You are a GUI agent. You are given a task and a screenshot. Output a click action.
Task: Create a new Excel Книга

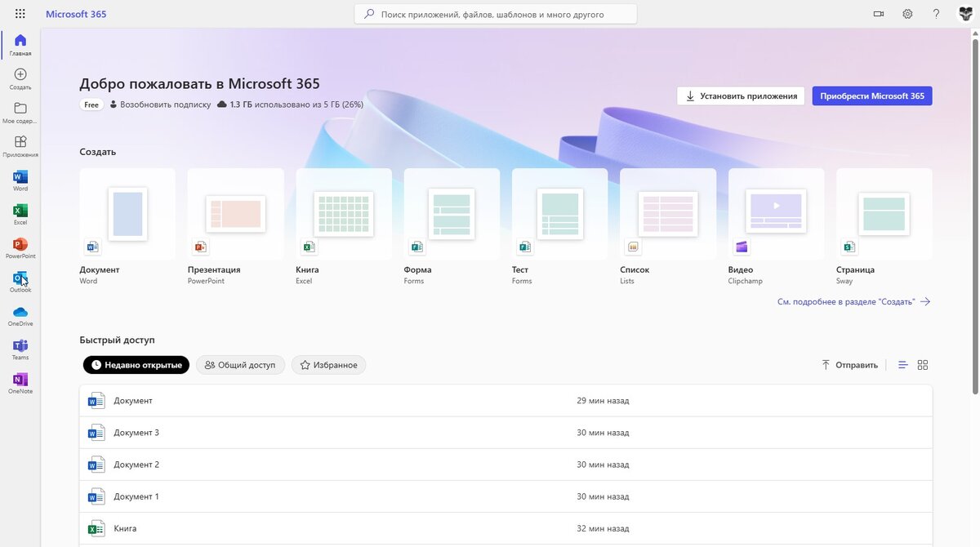(x=344, y=226)
